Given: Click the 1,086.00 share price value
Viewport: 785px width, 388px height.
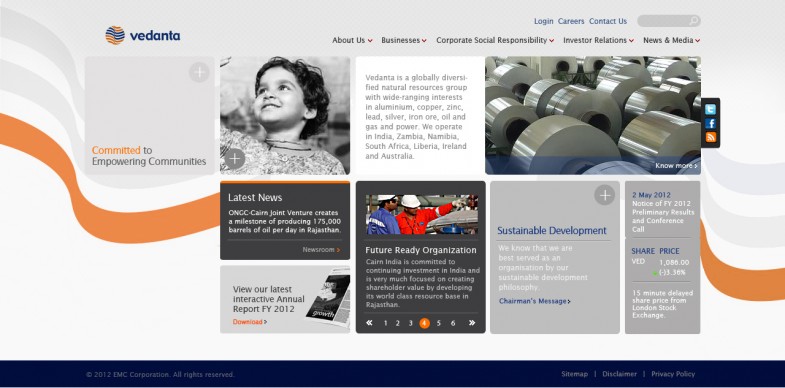Looking at the screenshot, I should [x=674, y=262].
